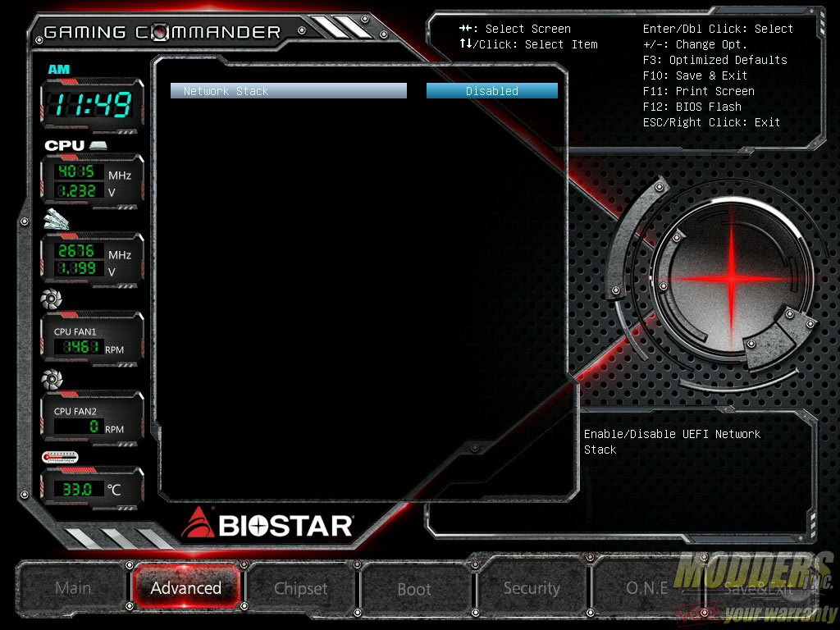
Task: Click the "ESC/Right Click: Exit" help line
Action: 711,122
